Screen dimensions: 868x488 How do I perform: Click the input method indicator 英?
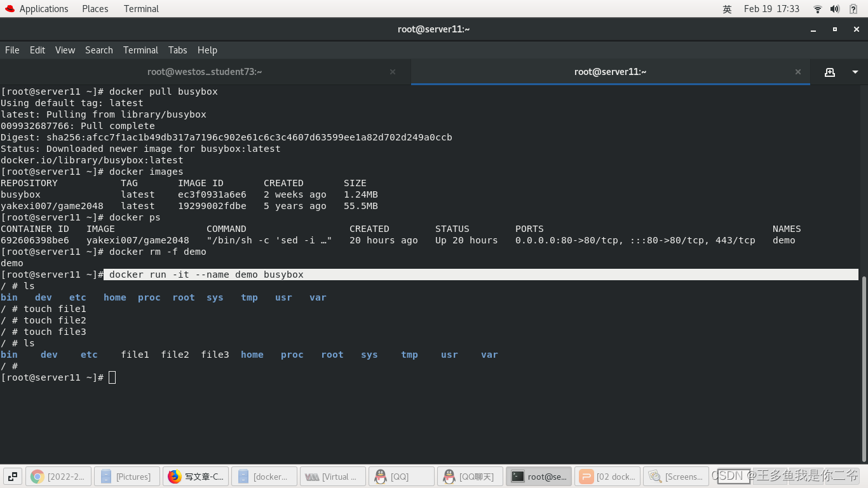pos(727,9)
